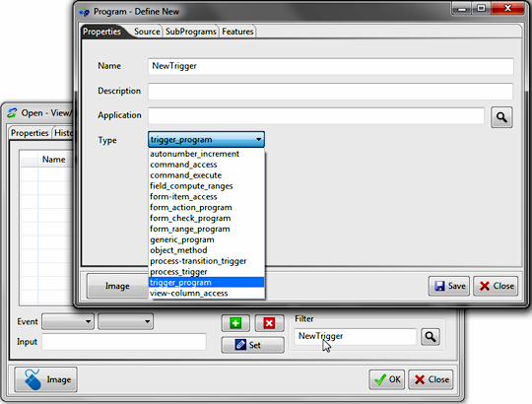Viewport: 532px width, 404px height.
Task: Collapse the Type combo box arrow
Action: [x=258, y=139]
